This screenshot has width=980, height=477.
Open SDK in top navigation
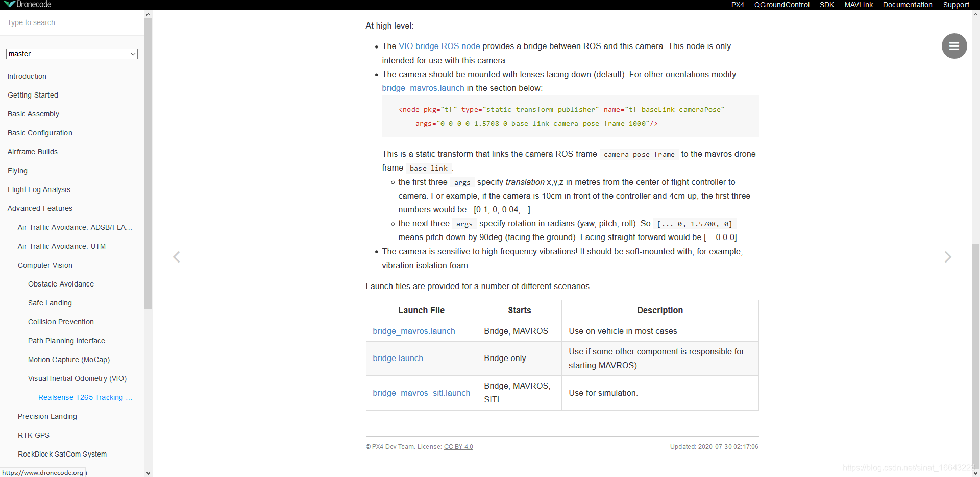pyautogui.click(x=827, y=5)
